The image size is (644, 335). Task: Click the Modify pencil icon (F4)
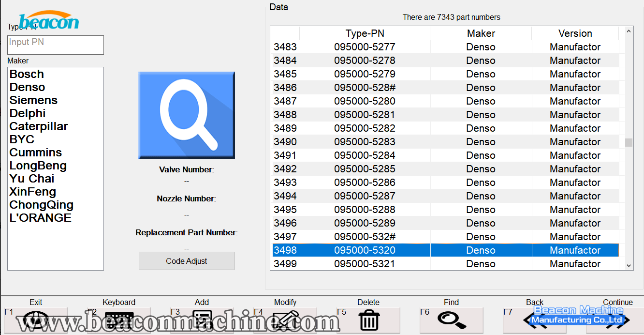click(285, 320)
